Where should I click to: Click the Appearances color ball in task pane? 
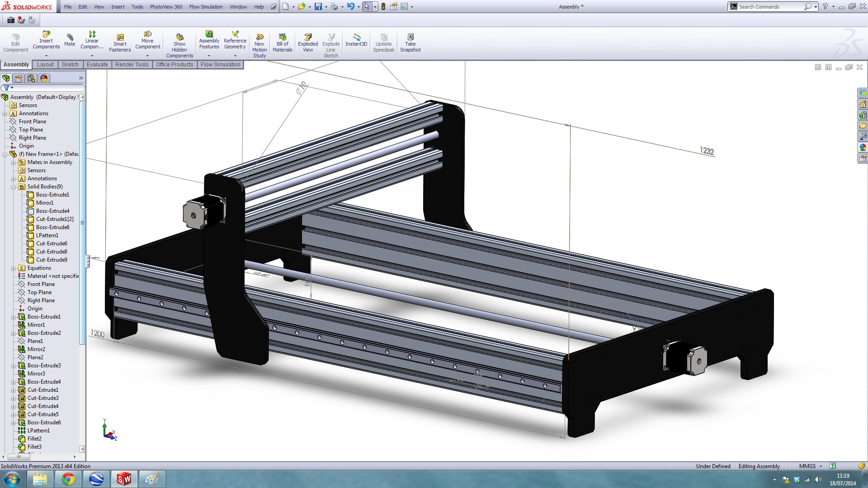coord(863,147)
